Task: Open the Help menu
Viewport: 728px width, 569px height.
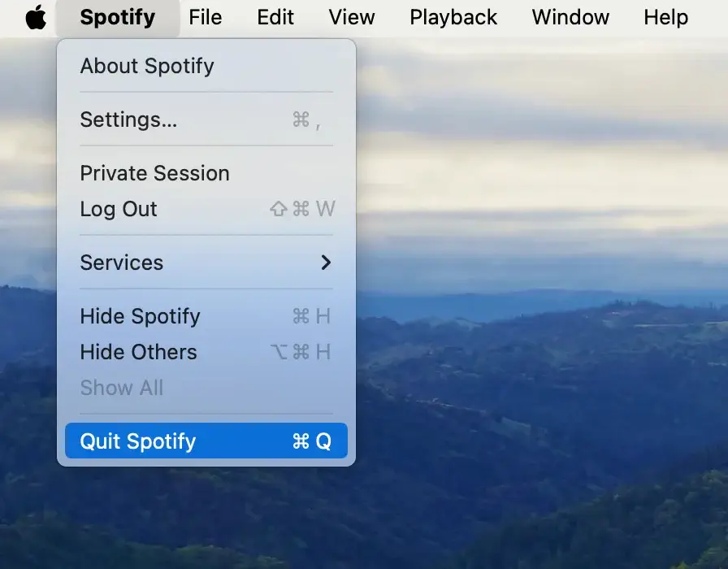Action: tap(665, 17)
